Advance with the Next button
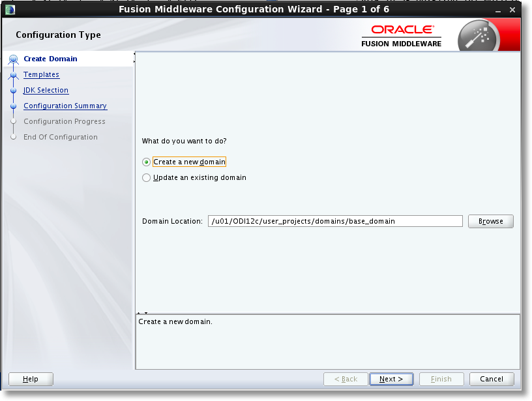Image resolution: width=532 pixels, height=401 pixels. (x=391, y=379)
